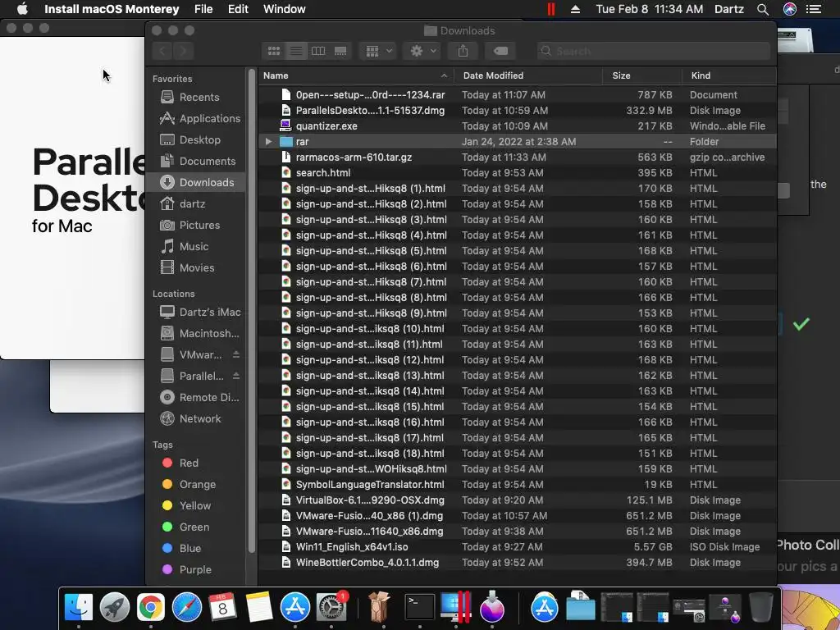The height and width of the screenshot is (630, 840).
Task: Click the Parallels menu bar icon
Action: pyautogui.click(x=550, y=9)
